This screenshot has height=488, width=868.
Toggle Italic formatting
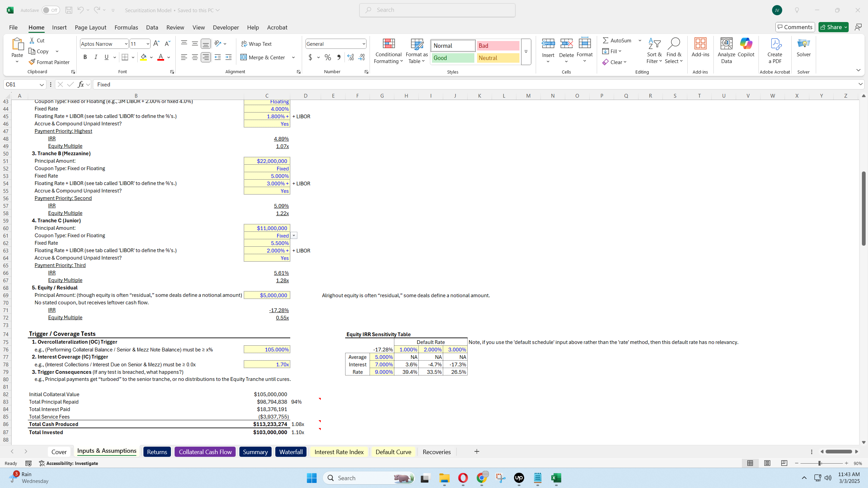tap(96, 57)
